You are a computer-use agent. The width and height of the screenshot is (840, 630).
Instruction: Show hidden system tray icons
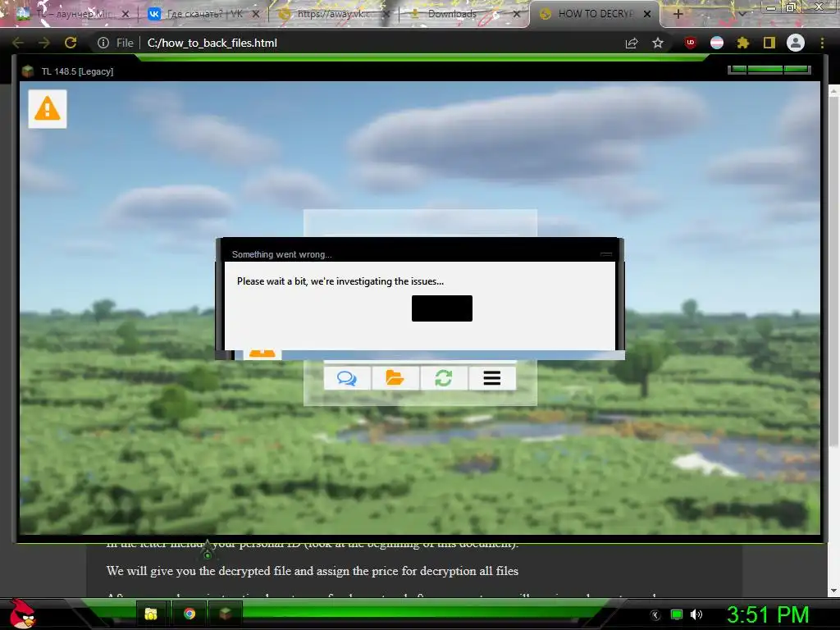tap(655, 615)
